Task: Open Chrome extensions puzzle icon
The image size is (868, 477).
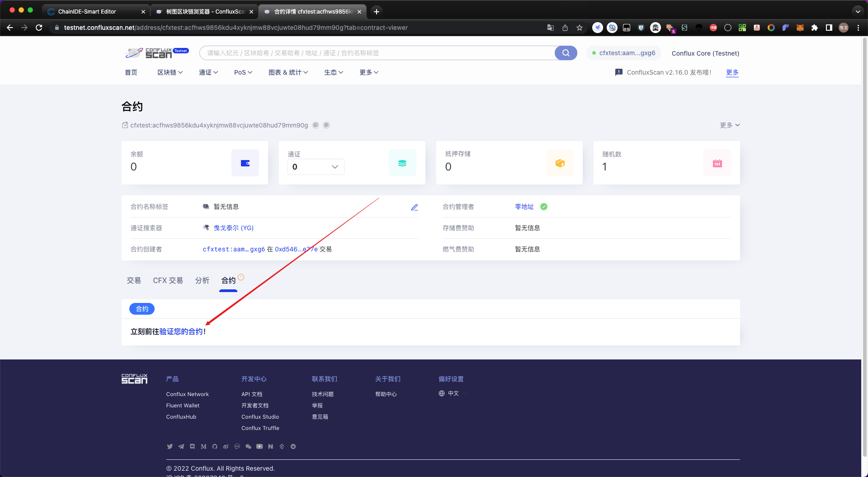Action: click(814, 28)
